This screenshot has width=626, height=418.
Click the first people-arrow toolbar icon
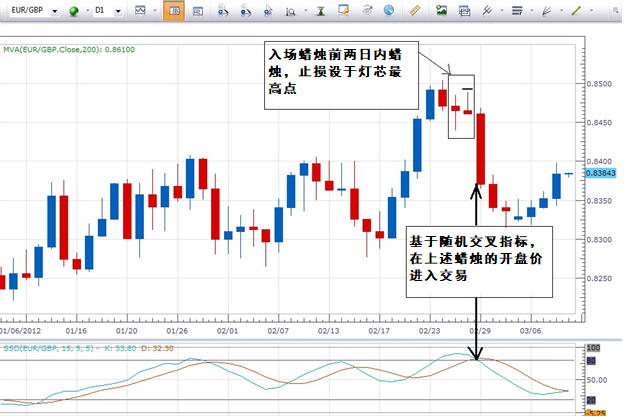pos(223,11)
